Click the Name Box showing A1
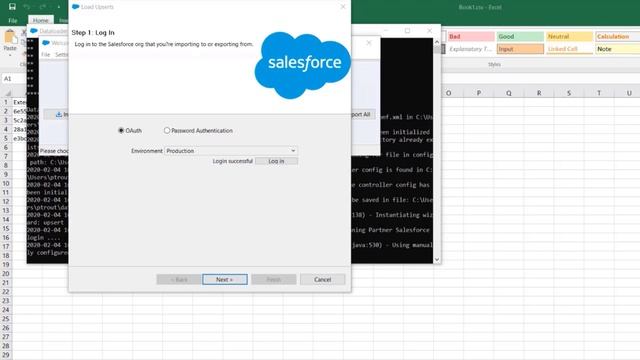Viewport: 640px width, 360px height. click(x=14, y=79)
